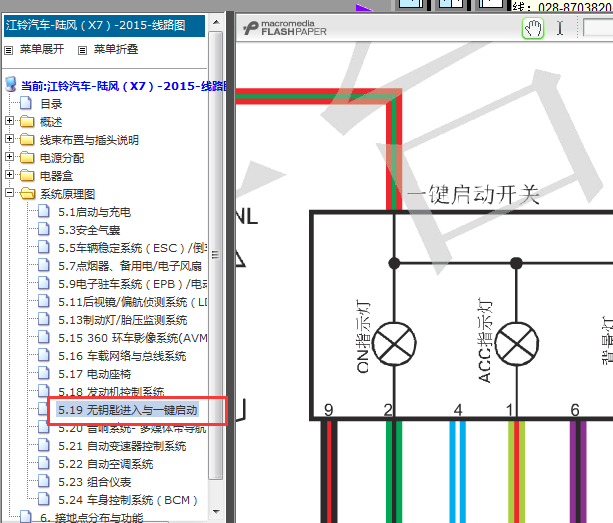Viewport: 613px width, 523px height.
Task: Collapse the 系统原理图 folder
Action: click(9, 193)
